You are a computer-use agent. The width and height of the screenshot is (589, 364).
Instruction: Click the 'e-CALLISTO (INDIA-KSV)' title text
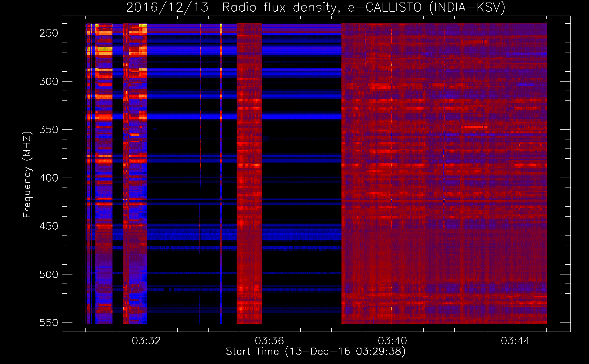point(427,7)
